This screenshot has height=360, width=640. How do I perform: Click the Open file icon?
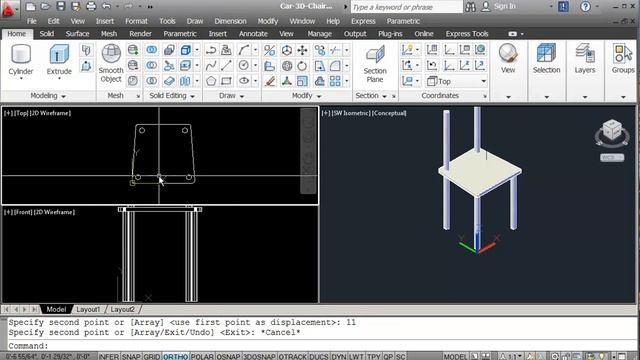click(45, 6)
